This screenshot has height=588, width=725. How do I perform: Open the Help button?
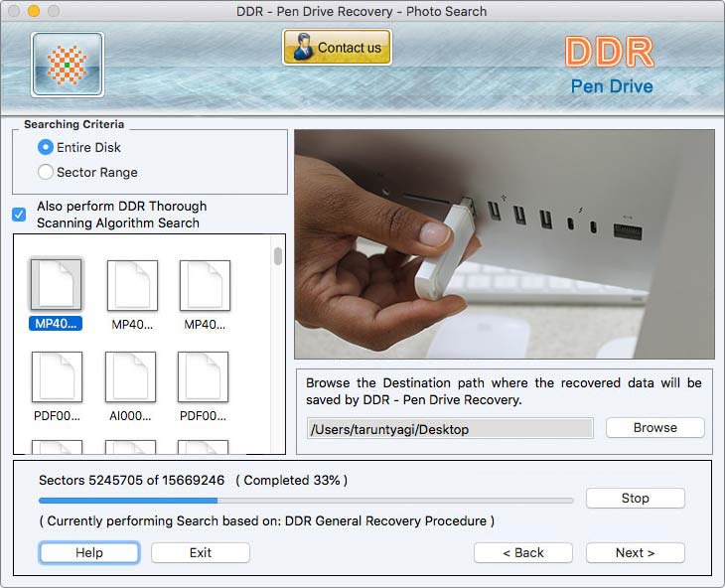click(x=89, y=552)
